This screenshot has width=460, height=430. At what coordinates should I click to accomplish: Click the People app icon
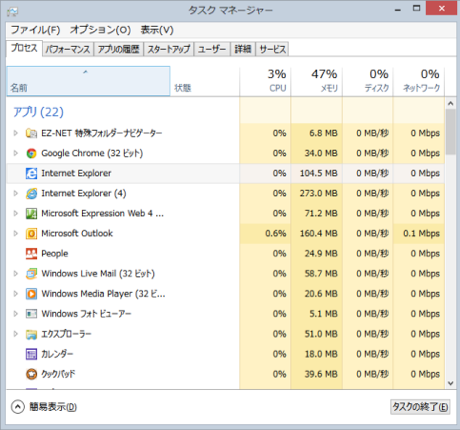click(31, 254)
